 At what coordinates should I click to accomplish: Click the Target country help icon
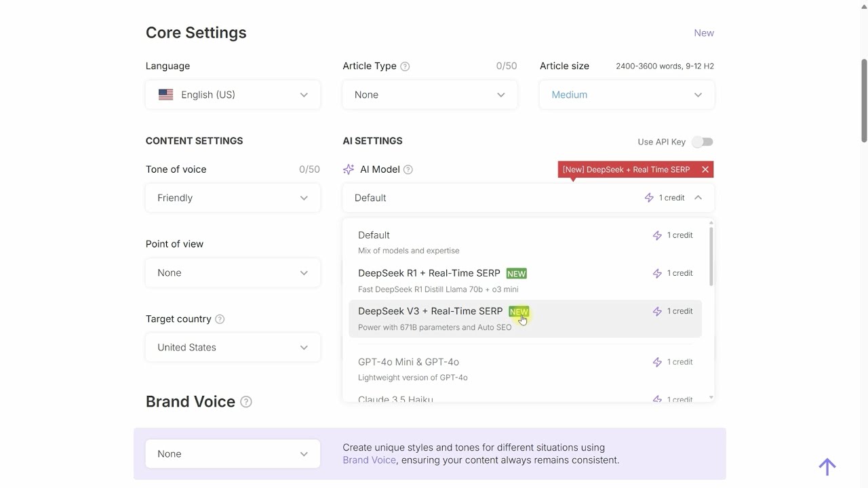220,319
